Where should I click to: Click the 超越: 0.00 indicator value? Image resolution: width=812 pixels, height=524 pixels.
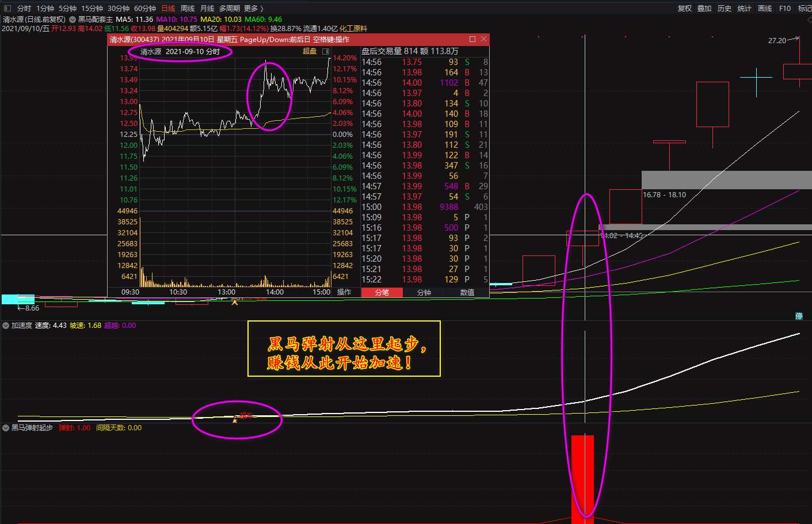[x=120, y=326]
